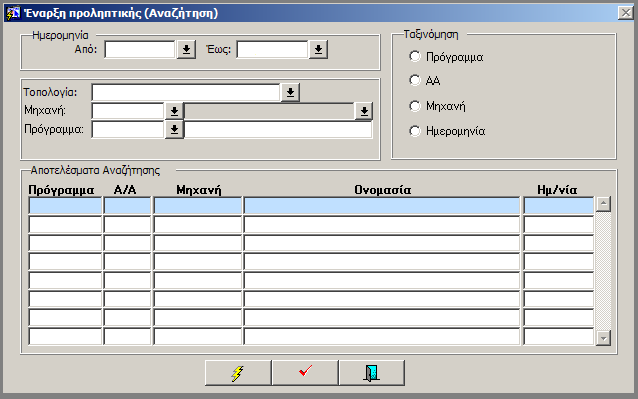Click the Α/Α column header
638x399 pixels.
[x=125, y=190]
